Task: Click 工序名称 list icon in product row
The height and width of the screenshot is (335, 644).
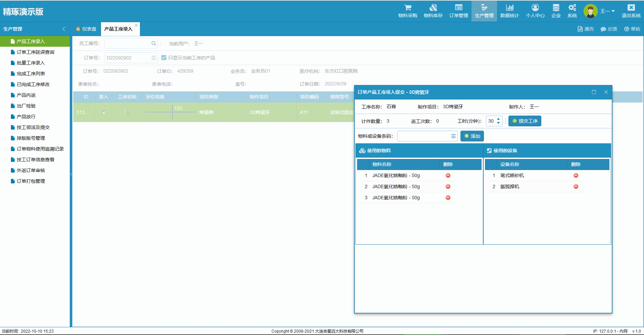Action: tap(127, 112)
